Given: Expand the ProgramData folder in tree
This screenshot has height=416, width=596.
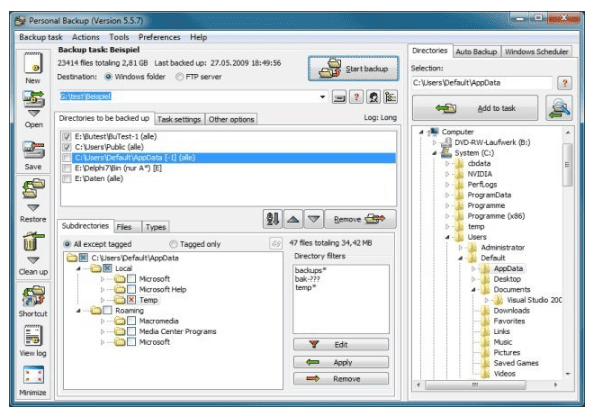Looking at the screenshot, I should click(447, 195).
